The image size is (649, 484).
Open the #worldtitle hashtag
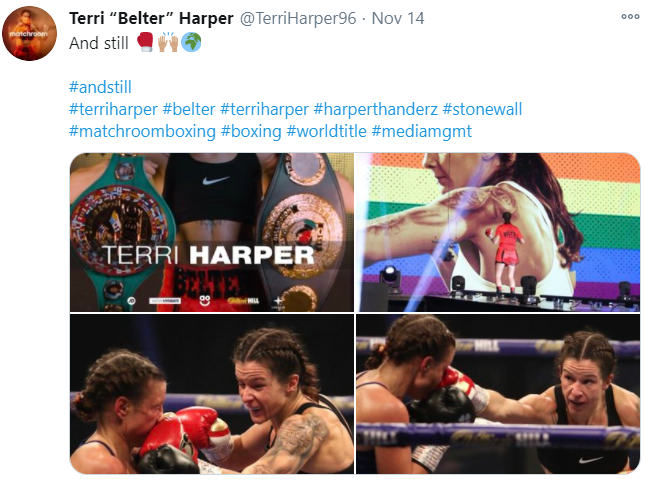(x=327, y=131)
